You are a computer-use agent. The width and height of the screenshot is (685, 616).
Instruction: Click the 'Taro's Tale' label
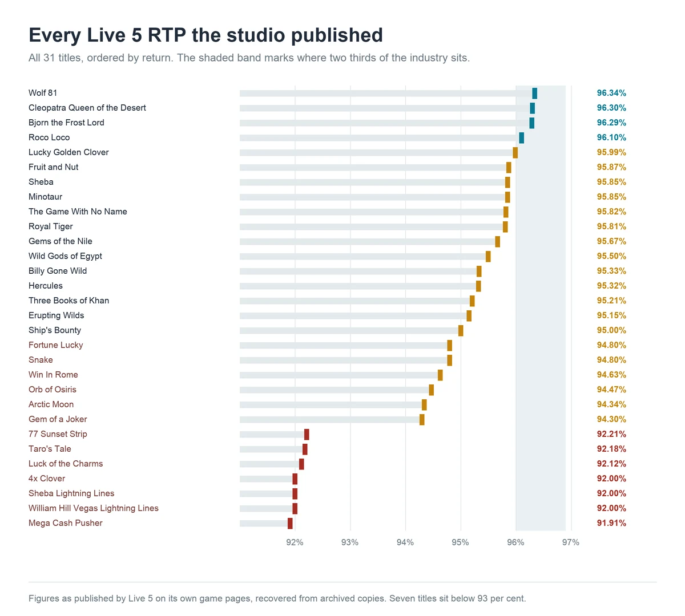point(50,449)
